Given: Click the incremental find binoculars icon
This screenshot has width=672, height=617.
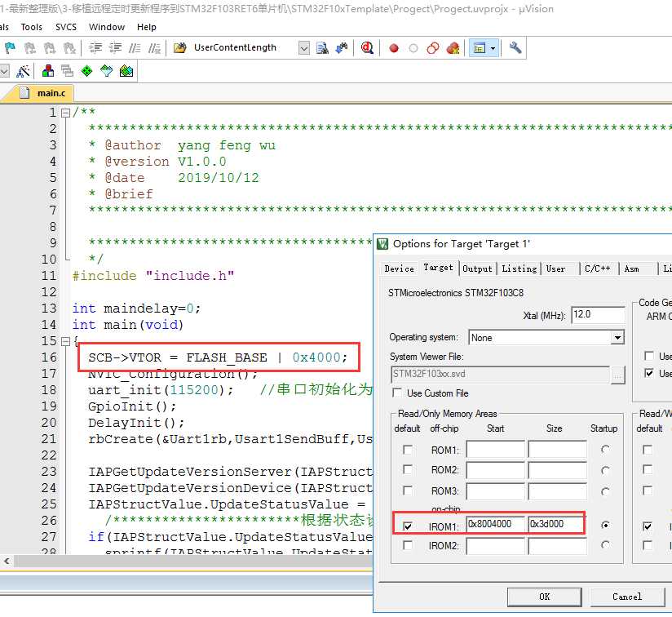Looking at the screenshot, I should tap(342, 48).
